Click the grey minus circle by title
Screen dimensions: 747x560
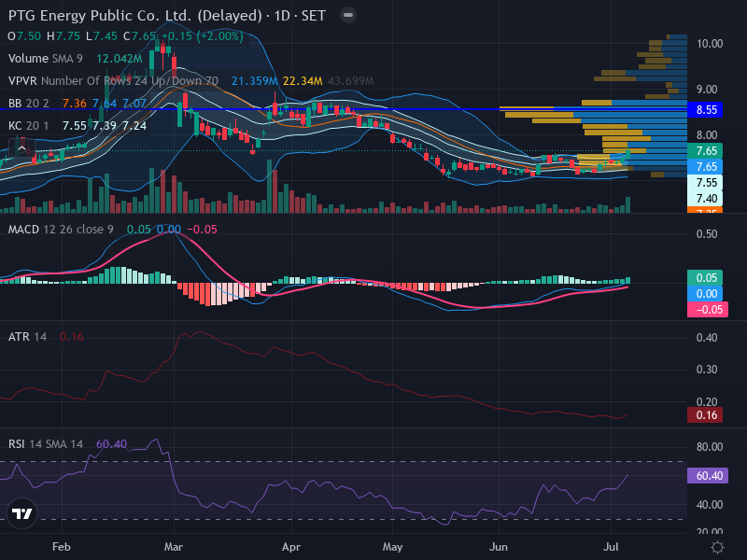click(x=348, y=15)
